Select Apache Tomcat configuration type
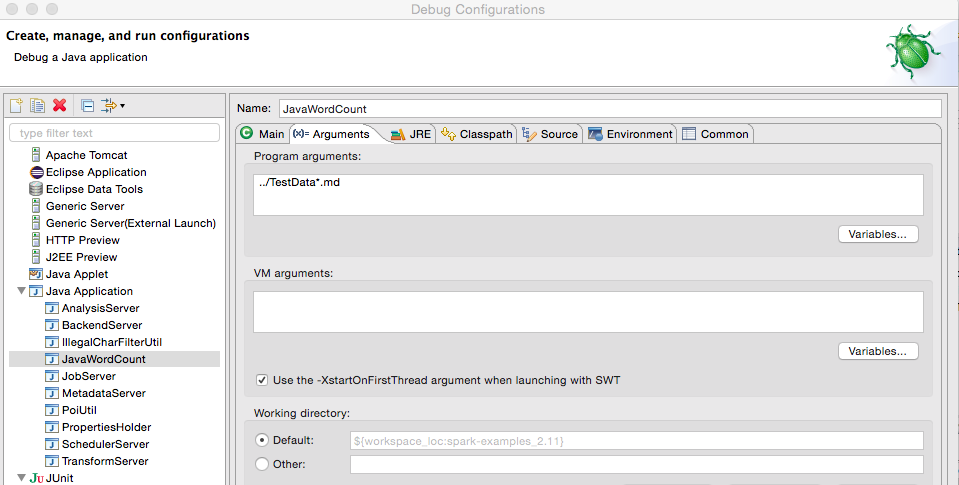The height and width of the screenshot is (485, 959). [86, 155]
